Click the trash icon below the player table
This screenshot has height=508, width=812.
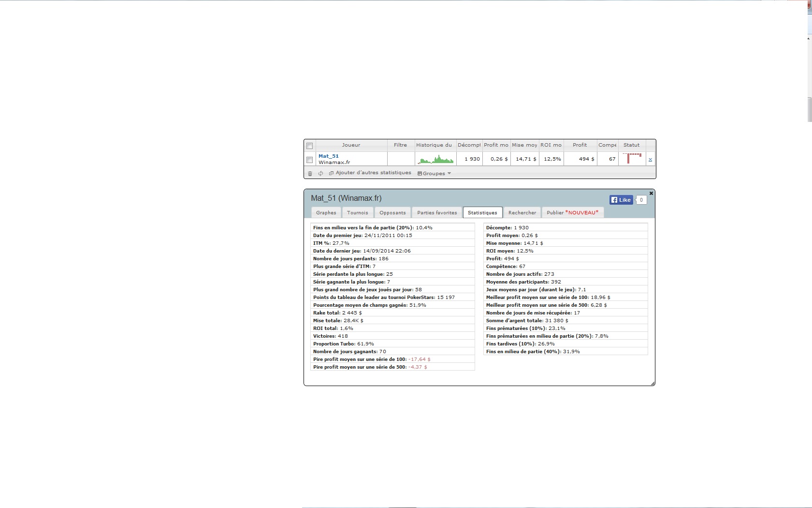(310, 173)
